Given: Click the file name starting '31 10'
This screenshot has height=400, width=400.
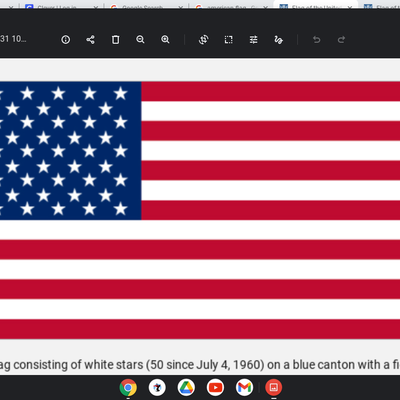Looking at the screenshot, I should click(13, 39).
